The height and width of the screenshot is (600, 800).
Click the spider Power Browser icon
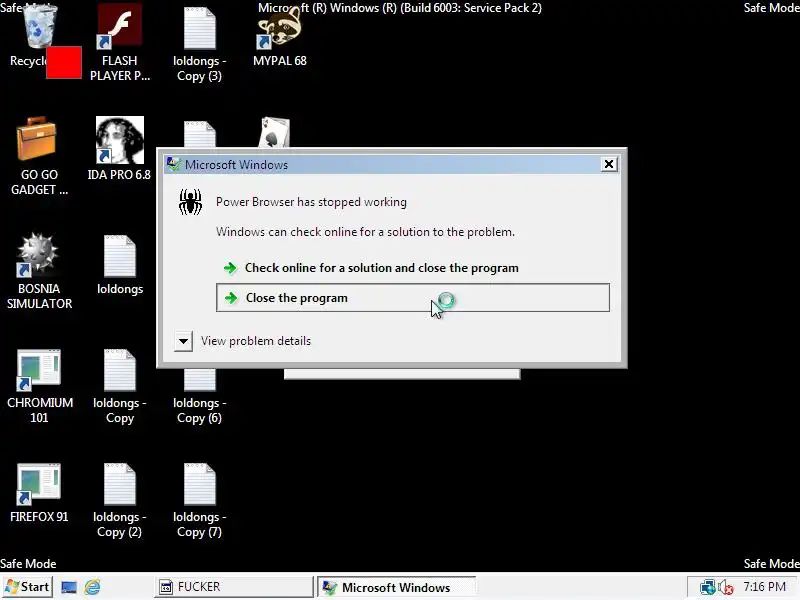tap(190, 202)
